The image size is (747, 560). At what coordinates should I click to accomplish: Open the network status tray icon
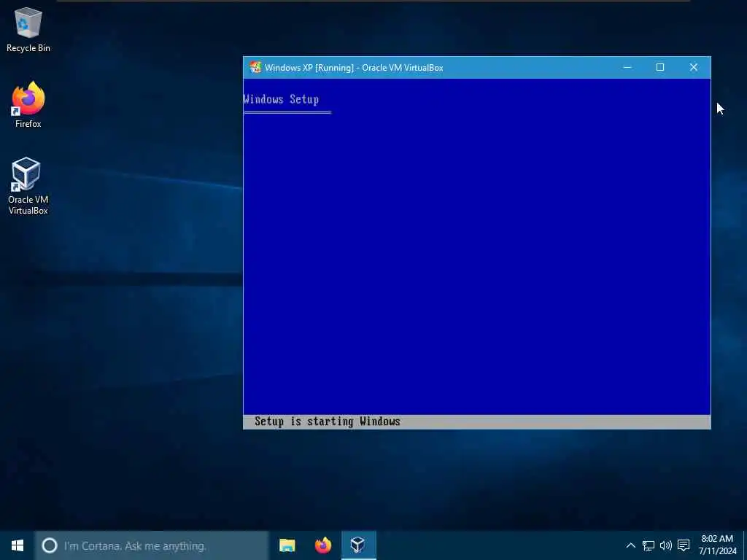[x=649, y=545]
